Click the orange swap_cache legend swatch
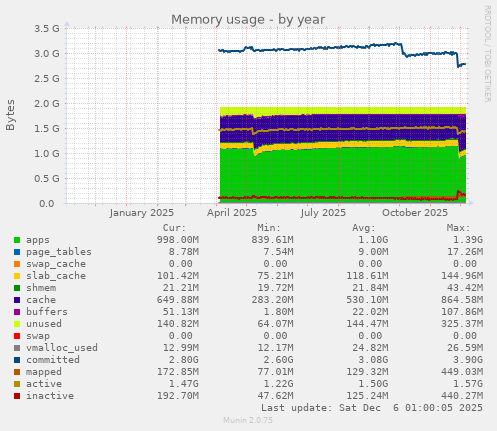This screenshot has height=431, width=497. 17,264
